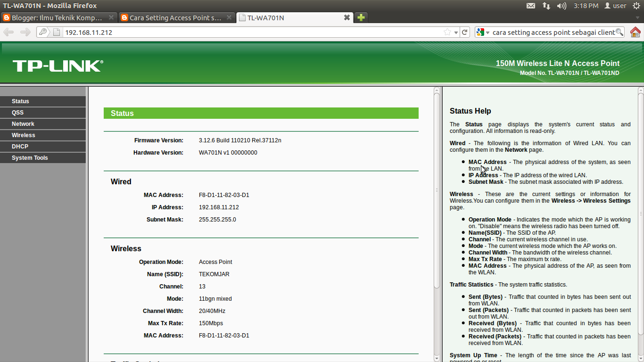Open the Firefox Home page icon
Viewport: 644px width, 362px height.
(635, 32)
